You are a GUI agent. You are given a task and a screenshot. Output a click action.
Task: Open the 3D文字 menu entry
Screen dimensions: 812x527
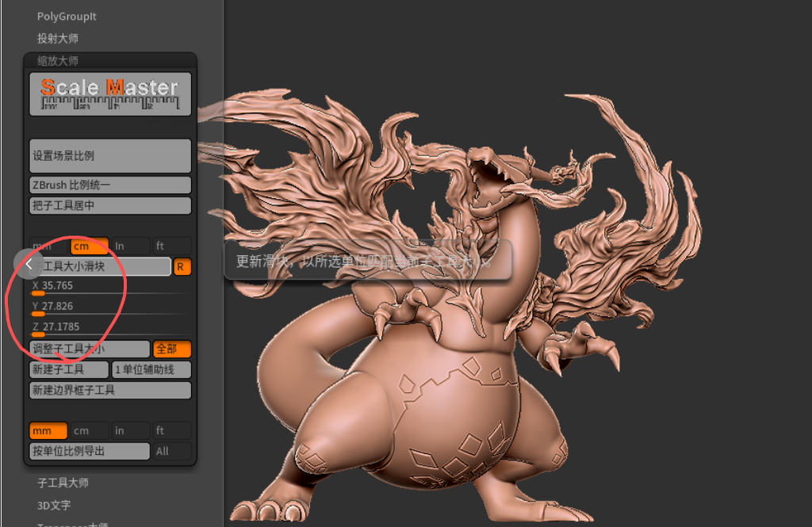54,505
